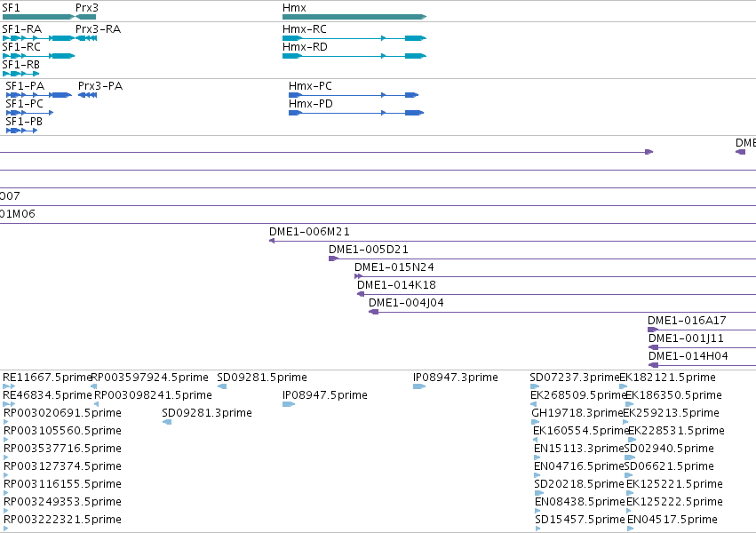756x533 pixels.
Task: Click the EK125221.5prime EST label
Action: pyautogui.click(x=674, y=485)
